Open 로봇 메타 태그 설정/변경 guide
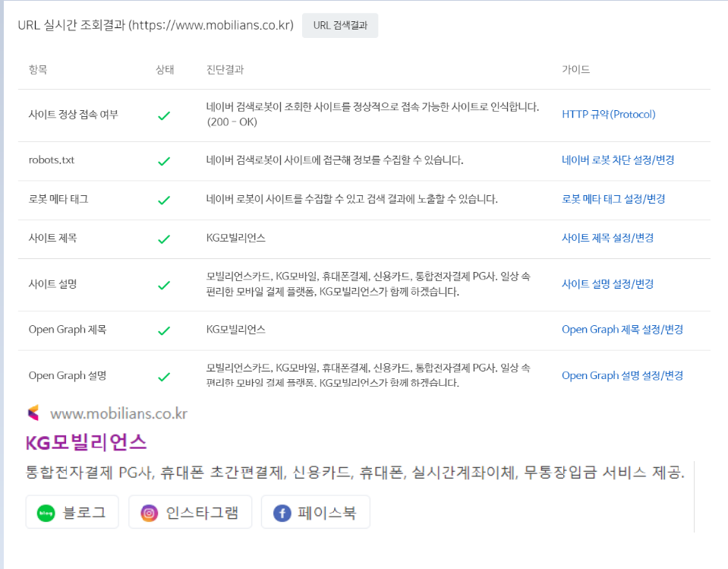Viewport: 728px width, 569px height. 613,199
